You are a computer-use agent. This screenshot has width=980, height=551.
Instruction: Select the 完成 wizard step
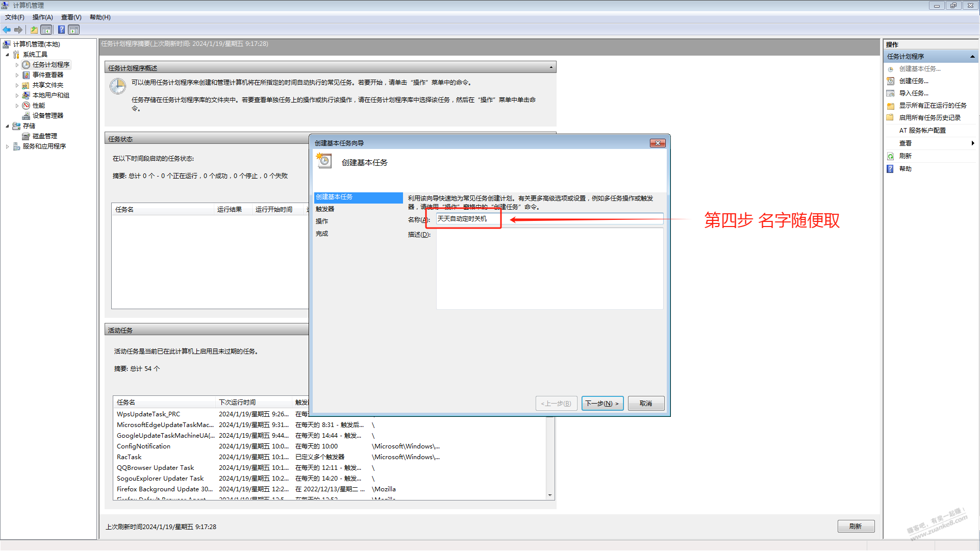click(x=322, y=234)
